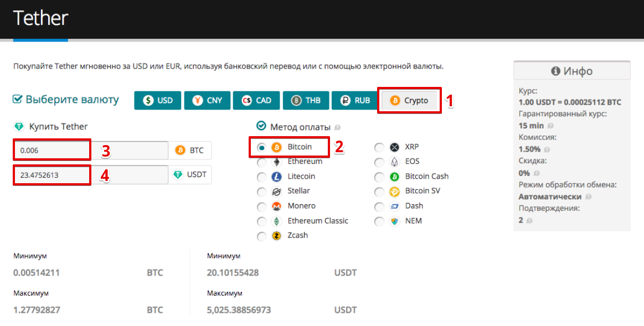The image size is (644, 326).
Task: Switch to the Crypto currency tab
Action: (409, 101)
